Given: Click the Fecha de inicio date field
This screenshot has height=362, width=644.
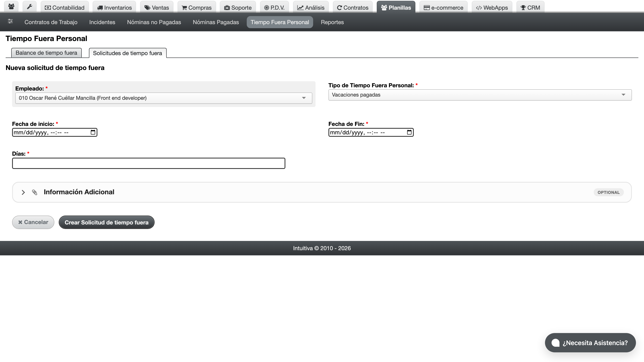Looking at the screenshot, I should (x=55, y=132).
